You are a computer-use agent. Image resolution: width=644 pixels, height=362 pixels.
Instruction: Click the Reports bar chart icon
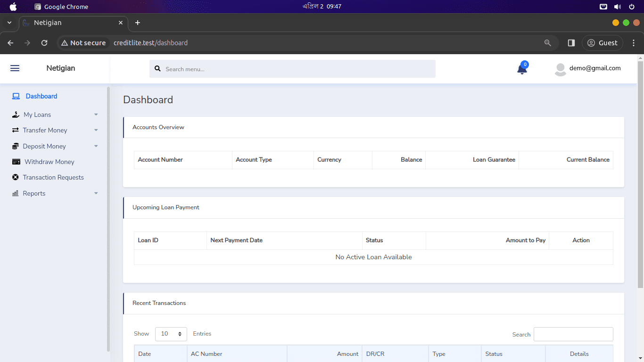tap(15, 193)
